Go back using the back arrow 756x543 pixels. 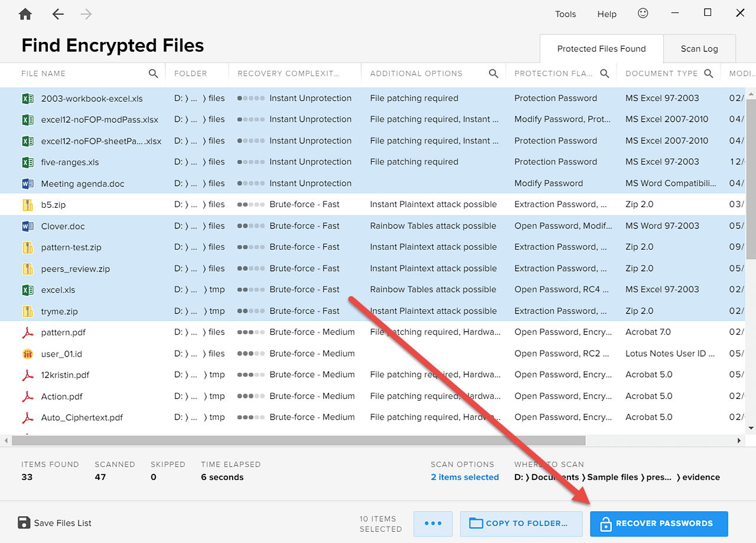pos(58,14)
